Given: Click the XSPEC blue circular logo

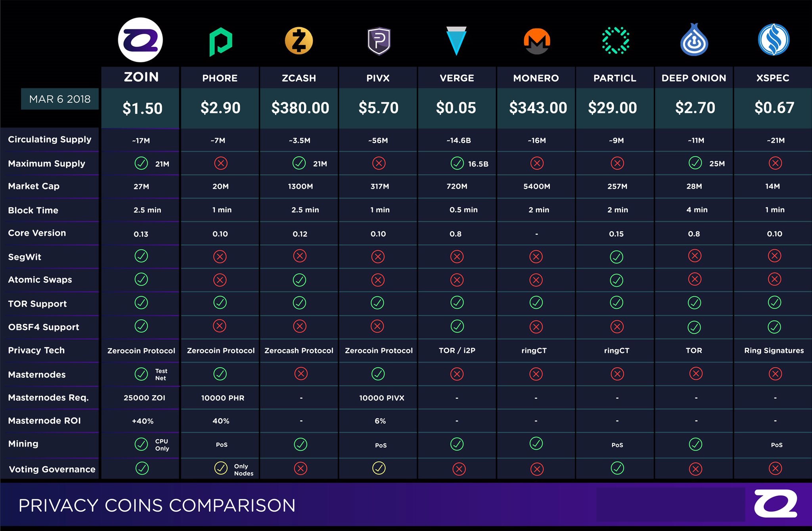Looking at the screenshot, I should click(774, 40).
